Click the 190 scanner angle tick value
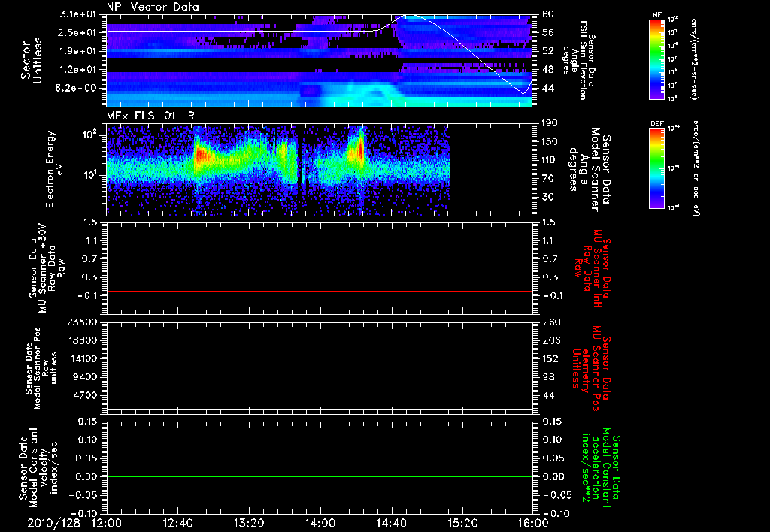Image resolution: width=770 pixels, height=532 pixels. (550, 123)
